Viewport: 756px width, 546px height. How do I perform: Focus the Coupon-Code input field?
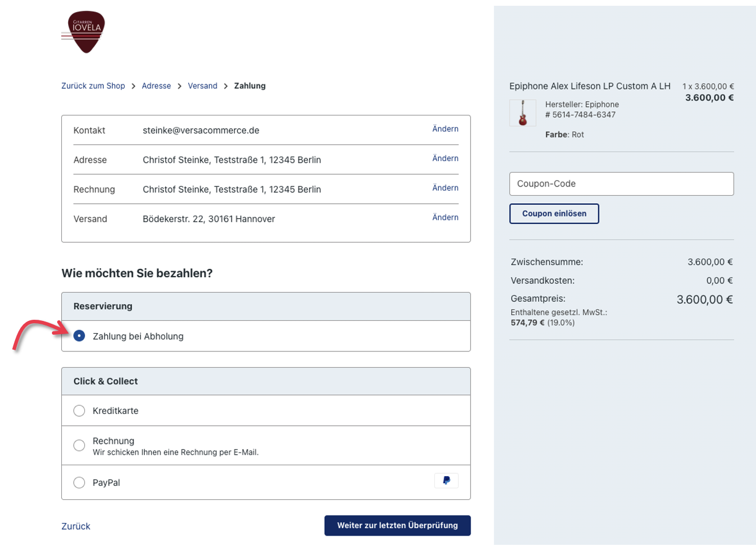coord(621,184)
